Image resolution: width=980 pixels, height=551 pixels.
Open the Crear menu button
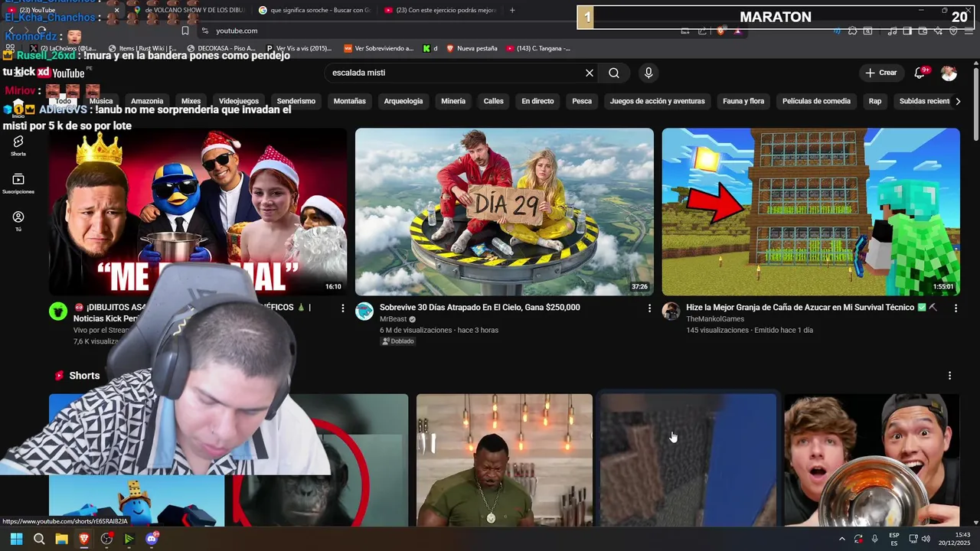click(x=880, y=73)
